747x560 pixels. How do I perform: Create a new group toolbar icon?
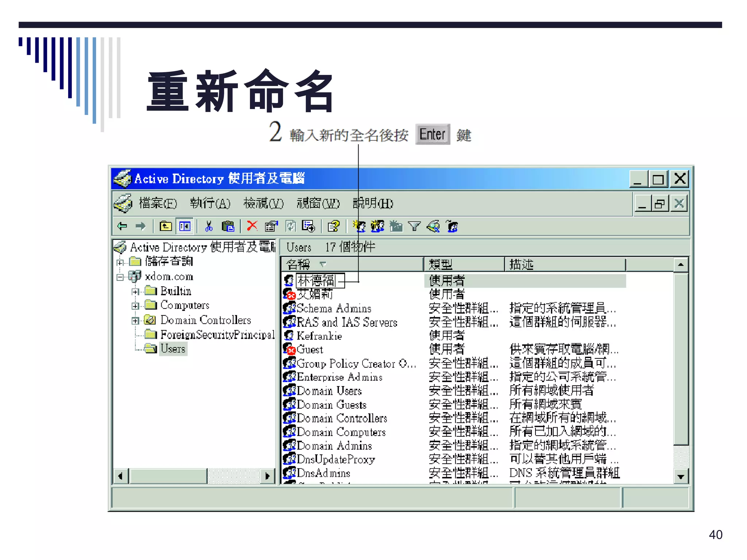tap(378, 226)
